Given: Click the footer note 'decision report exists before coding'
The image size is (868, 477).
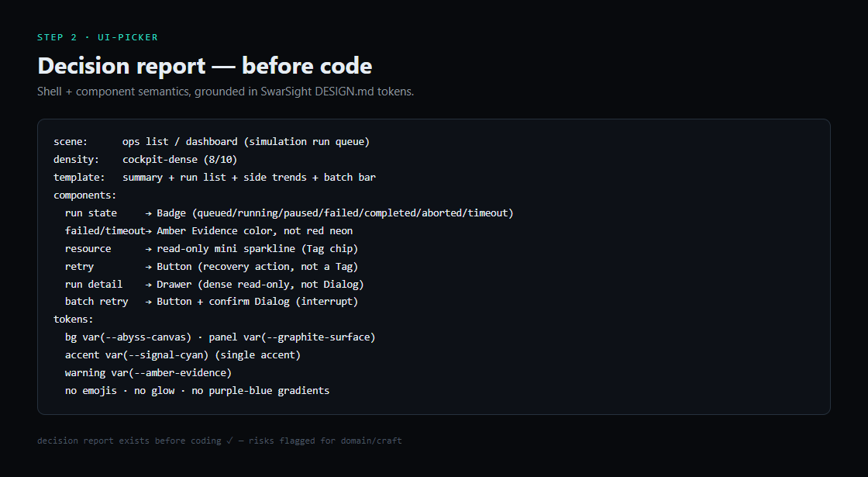Looking at the screenshot, I should 220,441.
